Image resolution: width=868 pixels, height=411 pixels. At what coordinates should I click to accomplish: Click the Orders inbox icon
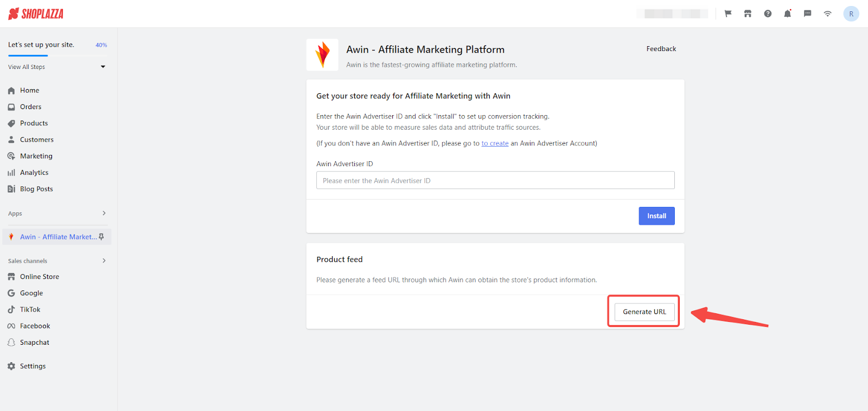pyautogui.click(x=11, y=107)
